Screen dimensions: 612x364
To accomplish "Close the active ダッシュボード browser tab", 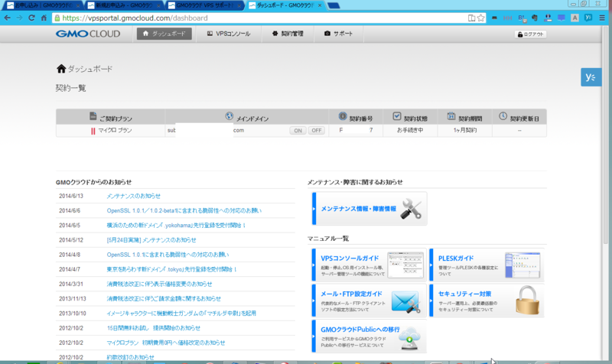I will [x=320, y=5].
